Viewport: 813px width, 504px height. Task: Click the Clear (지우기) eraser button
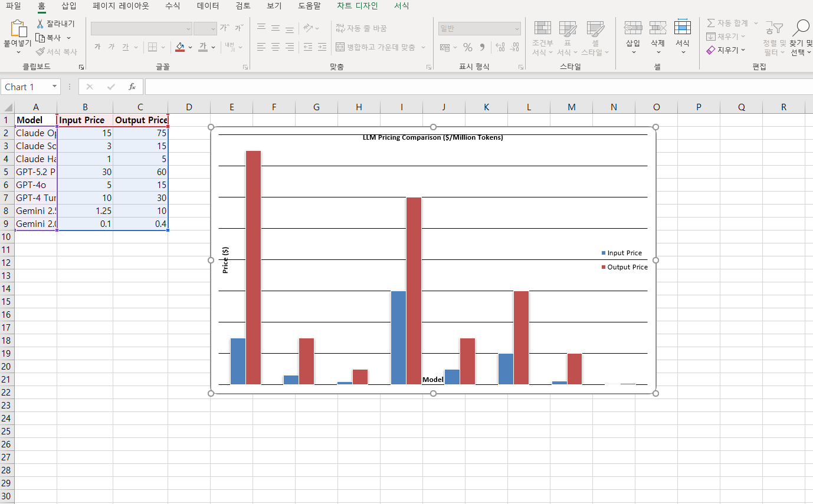726,50
